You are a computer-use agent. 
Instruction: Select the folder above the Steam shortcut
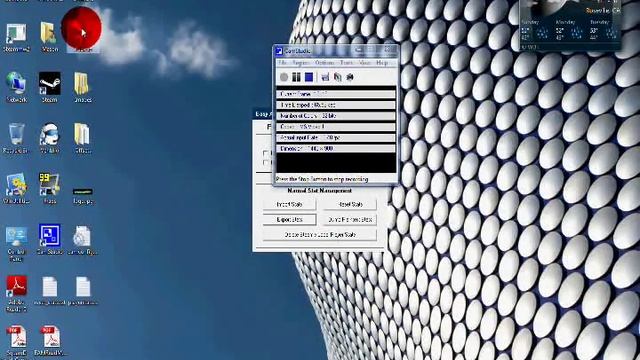tap(50, 37)
